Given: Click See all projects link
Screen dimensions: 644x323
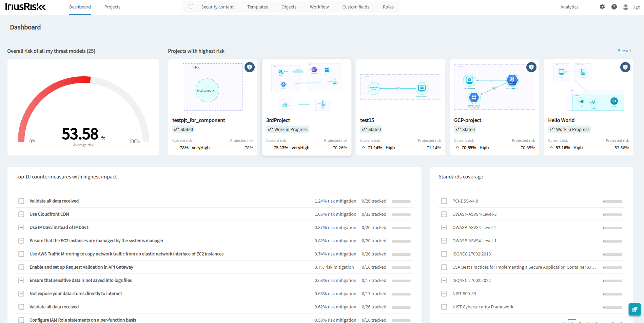Looking at the screenshot, I should [x=624, y=51].
